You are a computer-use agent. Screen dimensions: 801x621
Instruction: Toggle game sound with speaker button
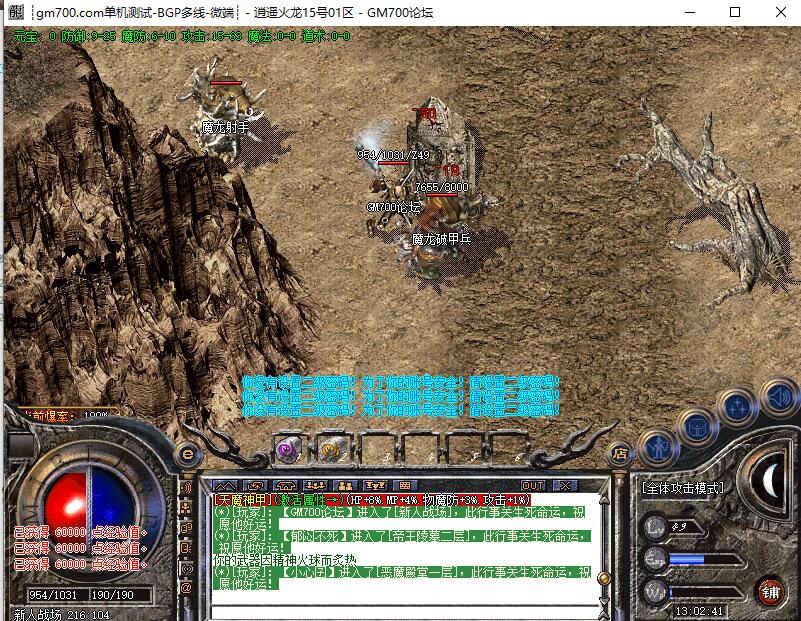tap(777, 397)
